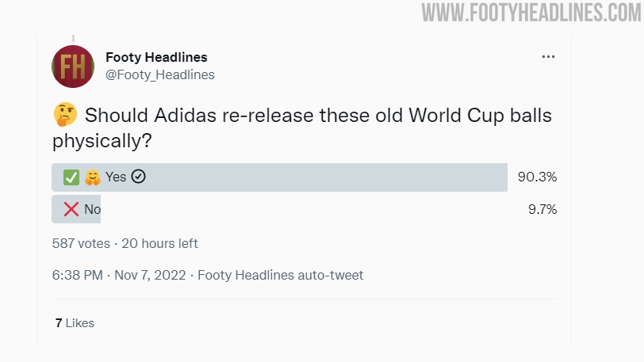Viewport: 644px width, 362px height.
Task: Click the circled checkmark beside Yes
Action: pyautogui.click(x=139, y=177)
